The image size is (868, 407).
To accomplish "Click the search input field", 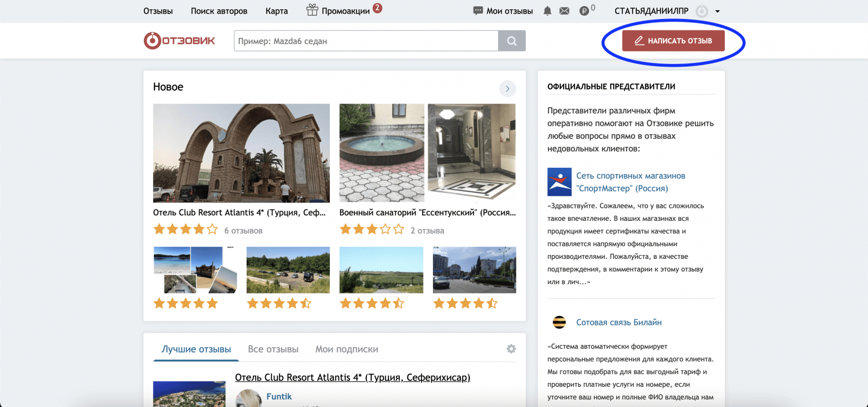I will tap(366, 41).
